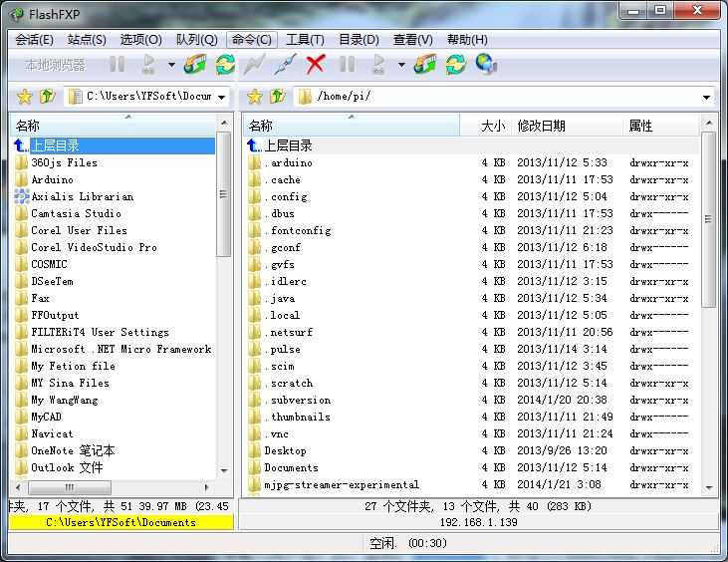Click remote pane scroll-down arrow
This screenshot has width=728, height=562.
click(x=708, y=487)
